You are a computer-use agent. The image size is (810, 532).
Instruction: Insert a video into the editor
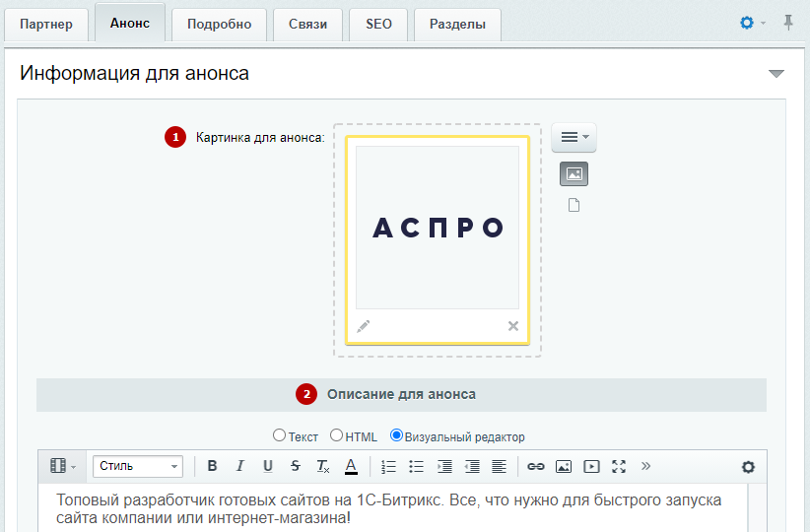(591, 466)
